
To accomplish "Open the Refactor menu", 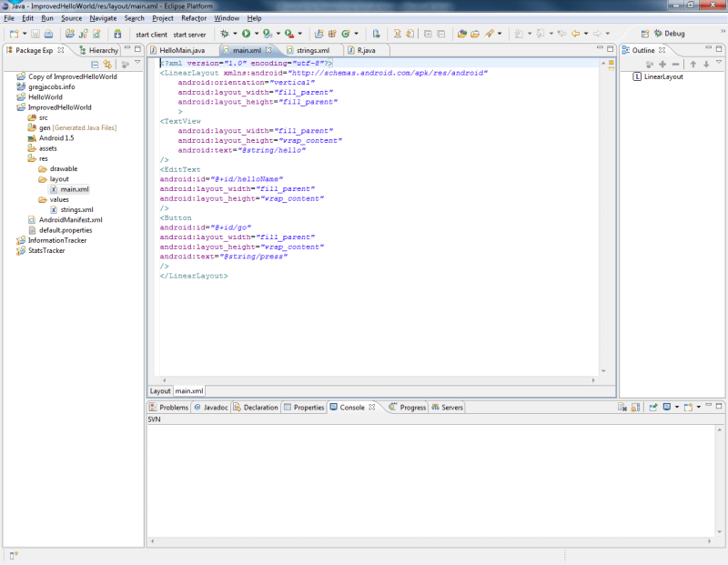I will (193, 18).
